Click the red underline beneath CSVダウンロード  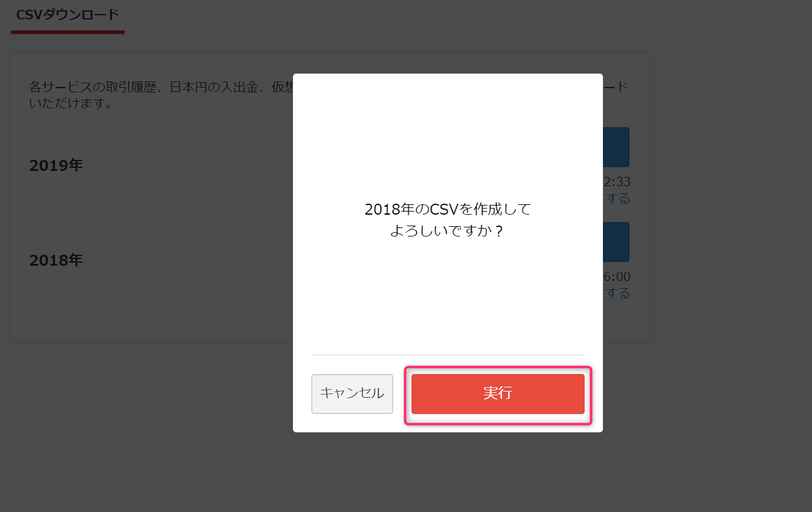(67, 32)
